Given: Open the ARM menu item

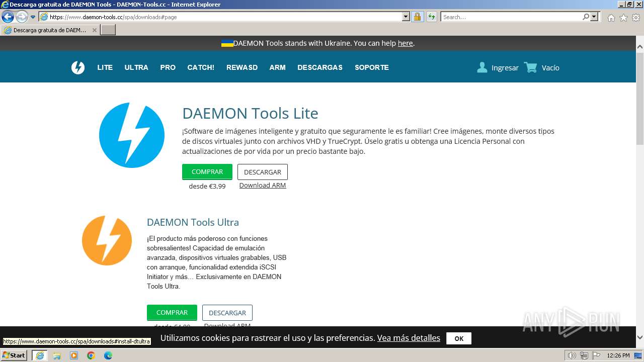Looking at the screenshot, I should click(277, 67).
